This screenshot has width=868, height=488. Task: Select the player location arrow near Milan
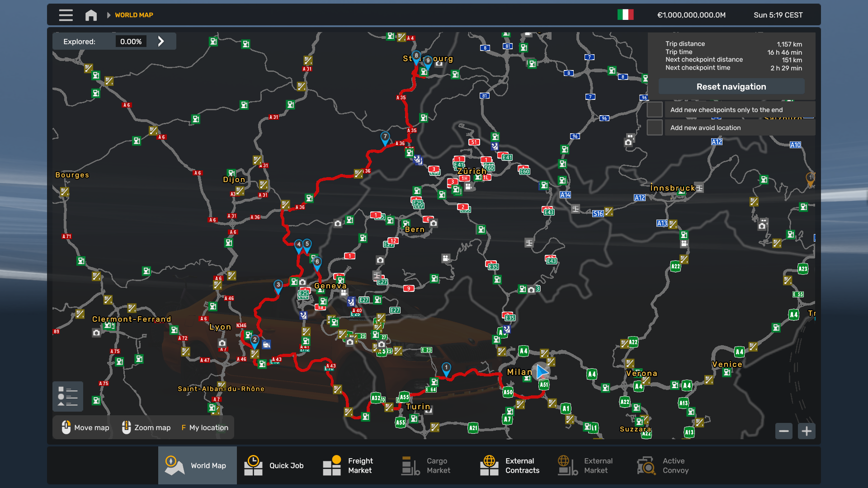[541, 372]
